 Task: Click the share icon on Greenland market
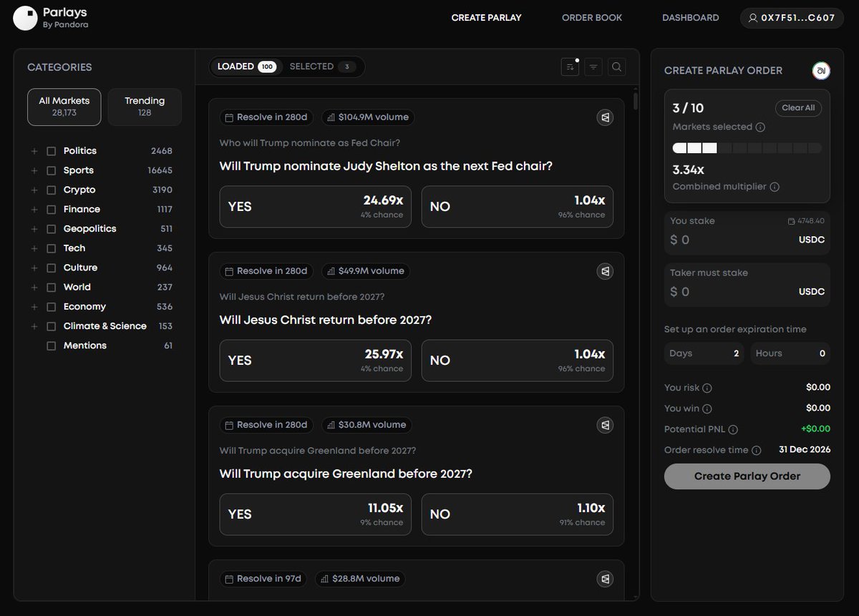605,425
